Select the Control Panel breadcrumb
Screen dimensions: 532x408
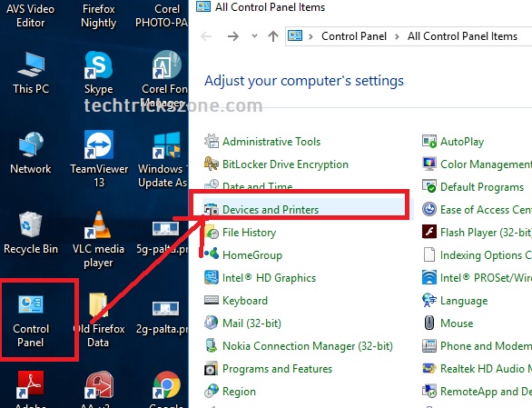point(354,36)
